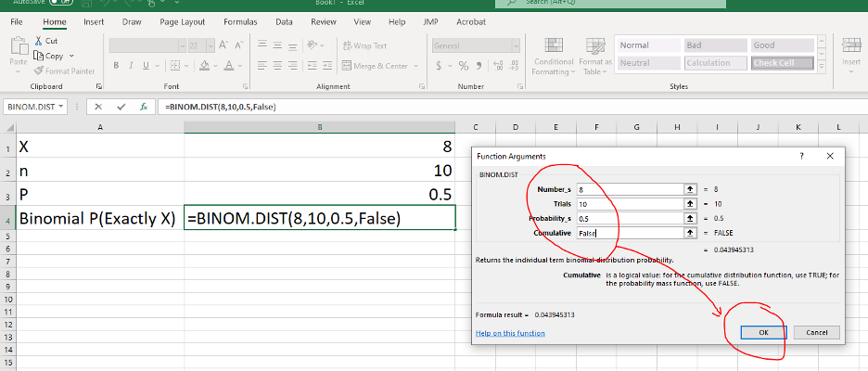The image size is (868, 371).
Task: Toggle horizontal Center alignment
Action: click(x=277, y=66)
